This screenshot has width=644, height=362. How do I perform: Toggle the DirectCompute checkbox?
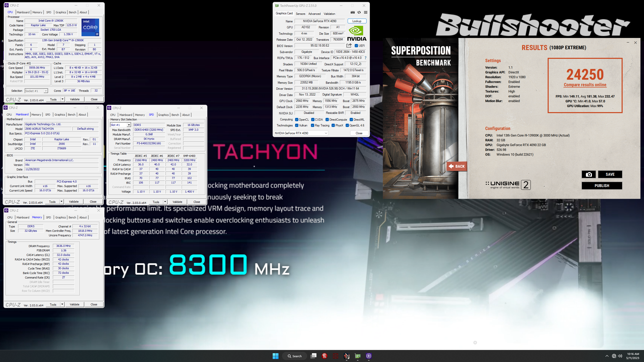click(327, 120)
